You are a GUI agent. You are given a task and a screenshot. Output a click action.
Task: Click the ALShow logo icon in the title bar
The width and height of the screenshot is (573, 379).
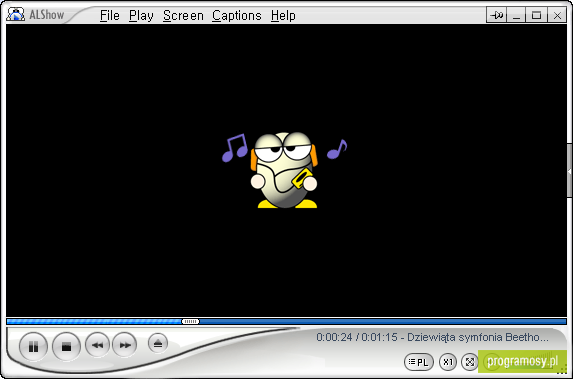15,15
